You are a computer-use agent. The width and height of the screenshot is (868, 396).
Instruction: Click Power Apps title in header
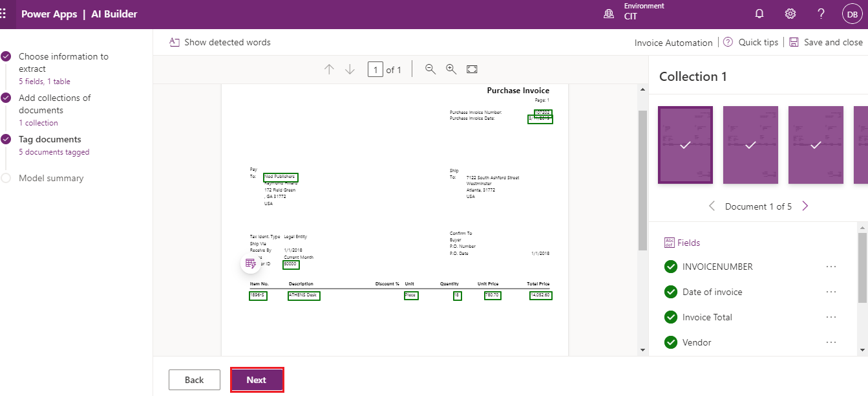[49, 14]
